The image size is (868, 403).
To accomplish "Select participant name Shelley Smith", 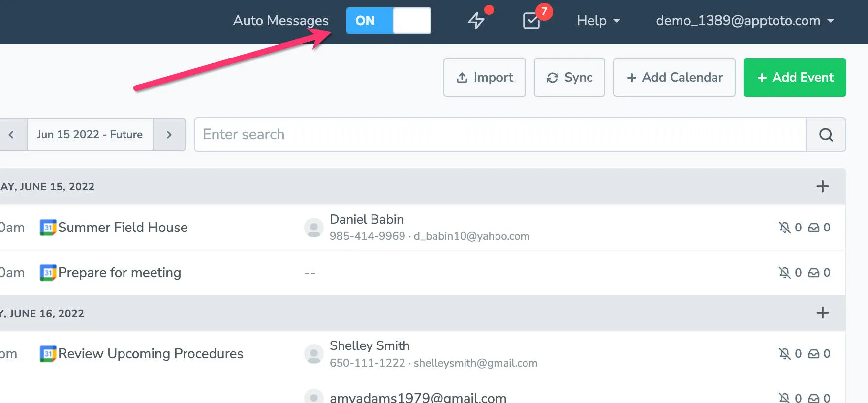I will click(x=370, y=345).
